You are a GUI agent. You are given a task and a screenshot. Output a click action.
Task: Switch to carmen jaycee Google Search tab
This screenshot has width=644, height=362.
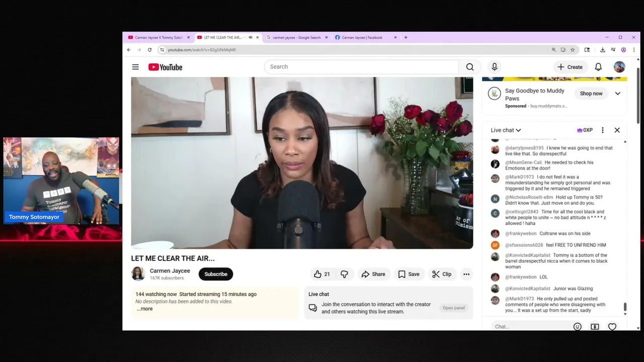(x=297, y=37)
